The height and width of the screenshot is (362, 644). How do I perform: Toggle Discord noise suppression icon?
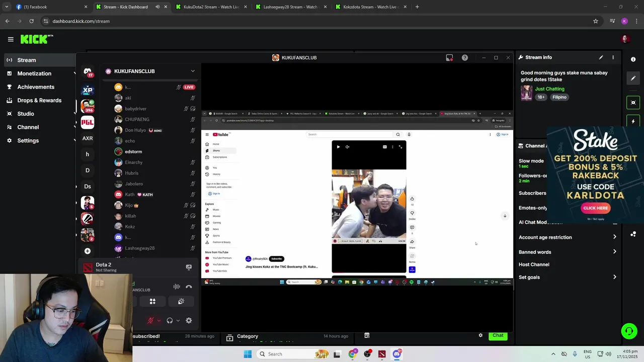click(177, 287)
